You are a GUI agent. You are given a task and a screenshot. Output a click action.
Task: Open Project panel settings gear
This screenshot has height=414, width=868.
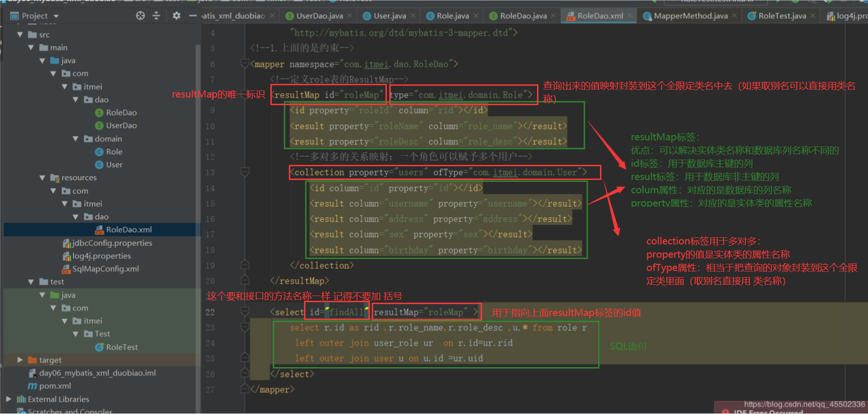(176, 16)
